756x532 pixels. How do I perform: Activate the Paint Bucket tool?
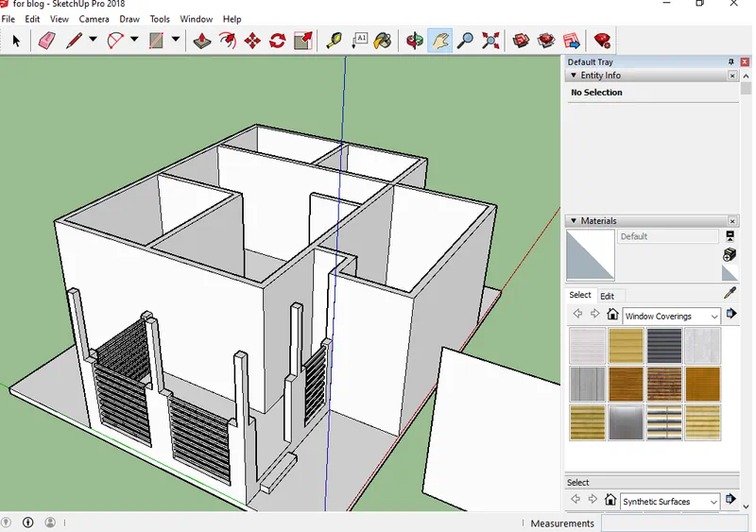(x=383, y=41)
